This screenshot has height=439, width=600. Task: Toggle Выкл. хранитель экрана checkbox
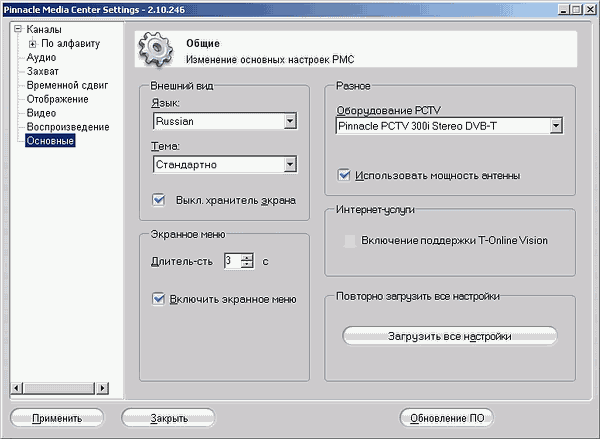pos(158,200)
